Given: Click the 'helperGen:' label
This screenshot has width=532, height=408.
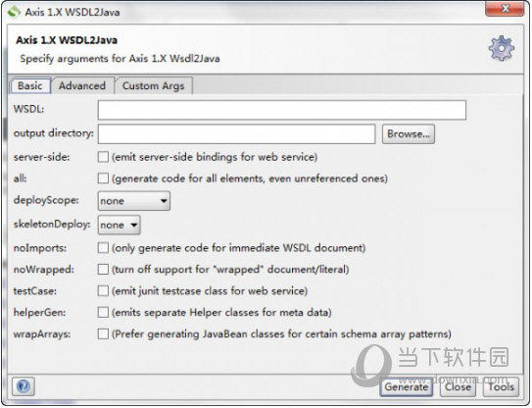Looking at the screenshot, I should pyautogui.click(x=40, y=312).
